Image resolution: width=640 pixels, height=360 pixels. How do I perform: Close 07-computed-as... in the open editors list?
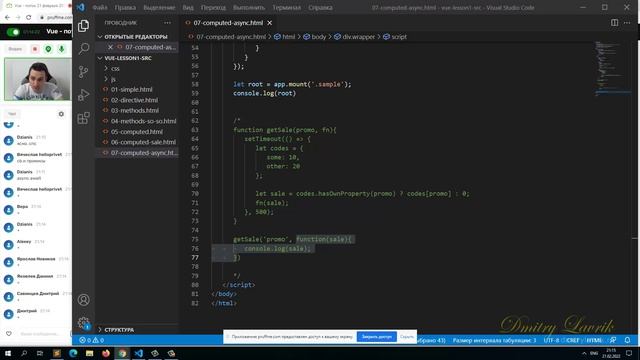click(110, 47)
